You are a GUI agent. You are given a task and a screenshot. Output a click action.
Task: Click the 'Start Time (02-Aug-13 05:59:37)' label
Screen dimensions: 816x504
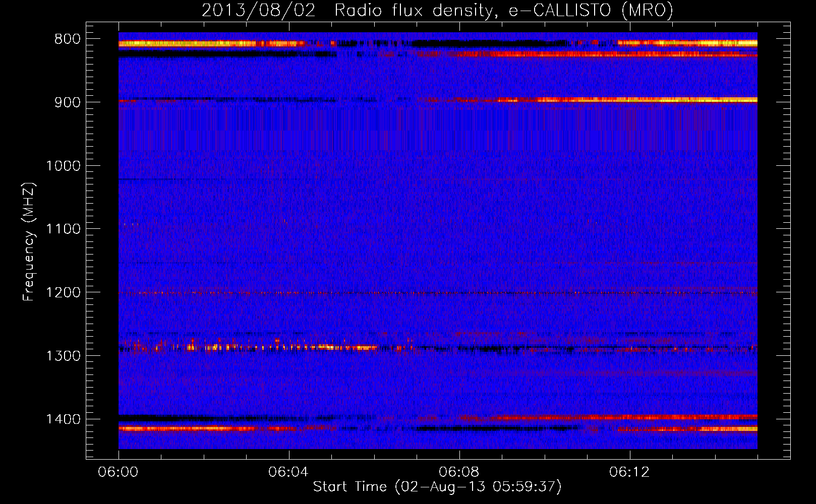tap(437, 487)
